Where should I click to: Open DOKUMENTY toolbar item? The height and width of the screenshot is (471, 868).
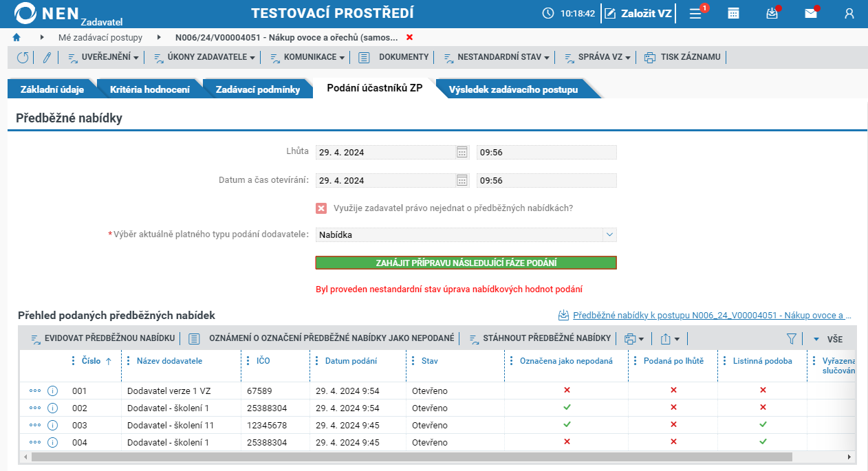tap(394, 57)
